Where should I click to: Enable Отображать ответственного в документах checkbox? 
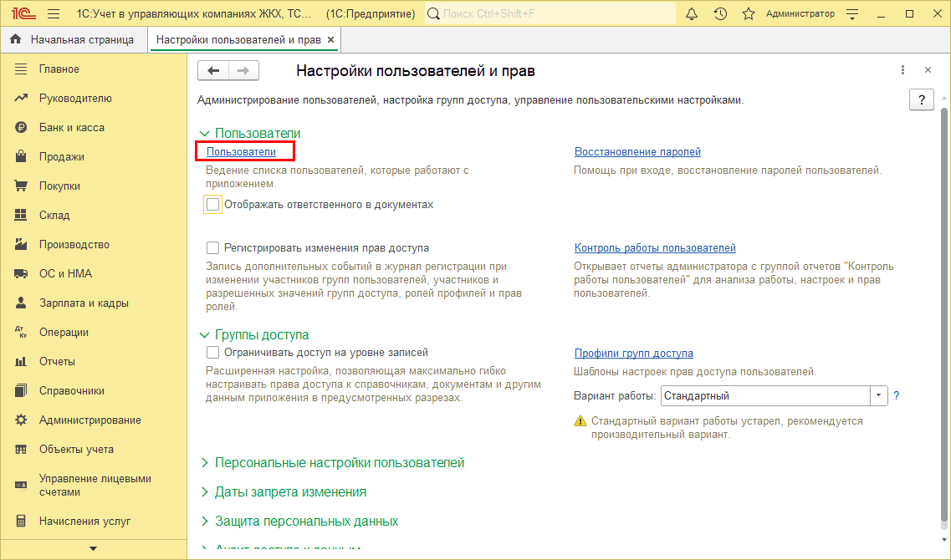click(x=213, y=204)
